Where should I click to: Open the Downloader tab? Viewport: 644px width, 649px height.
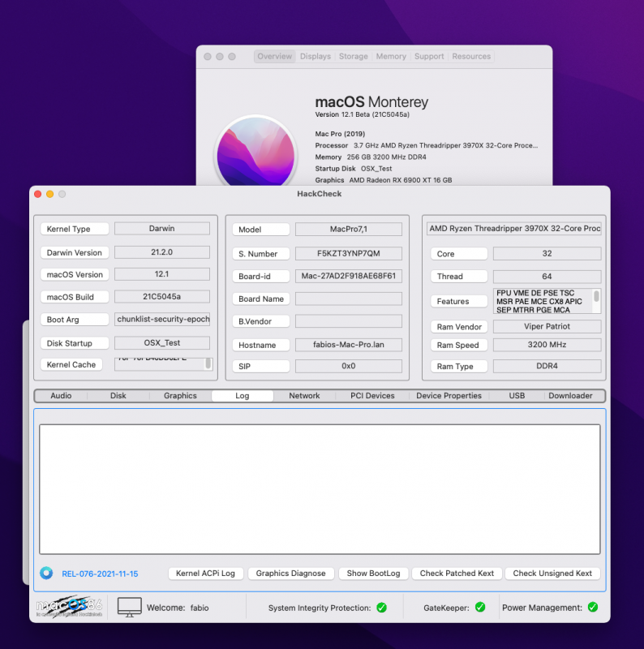point(570,396)
